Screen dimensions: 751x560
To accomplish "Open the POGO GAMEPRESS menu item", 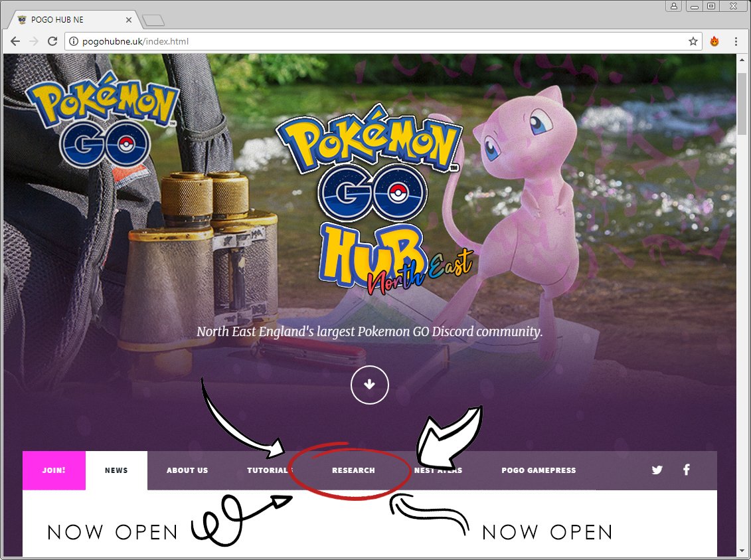I will coord(539,470).
